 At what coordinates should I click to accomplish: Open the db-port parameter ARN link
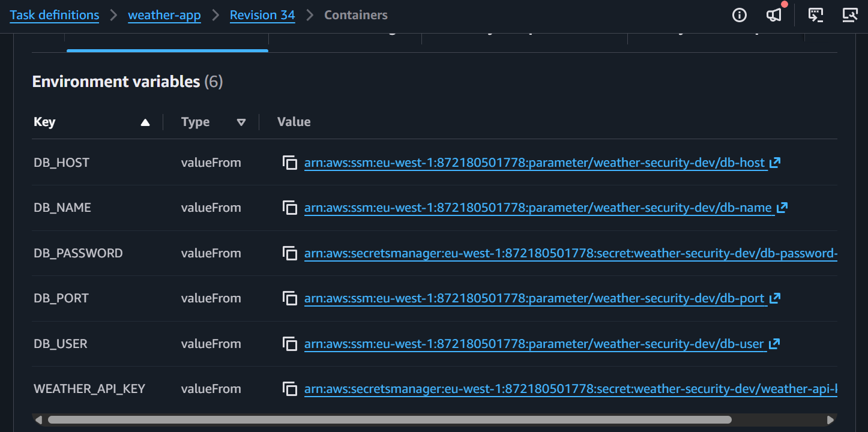click(535, 298)
